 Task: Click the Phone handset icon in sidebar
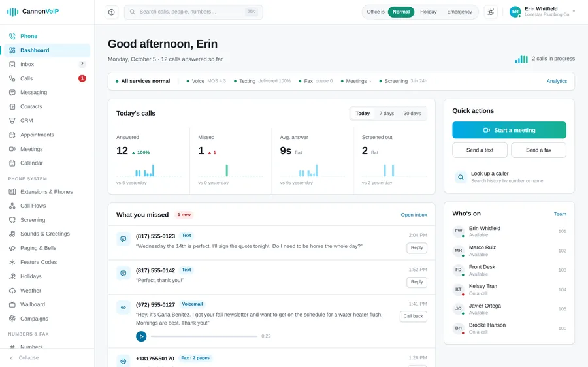[12, 36]
